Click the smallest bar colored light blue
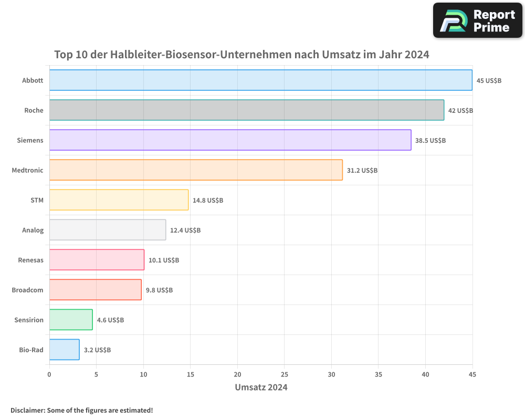The width and height of the screenshot is (525, 420). pyautogui.click(x=63, y=350)
